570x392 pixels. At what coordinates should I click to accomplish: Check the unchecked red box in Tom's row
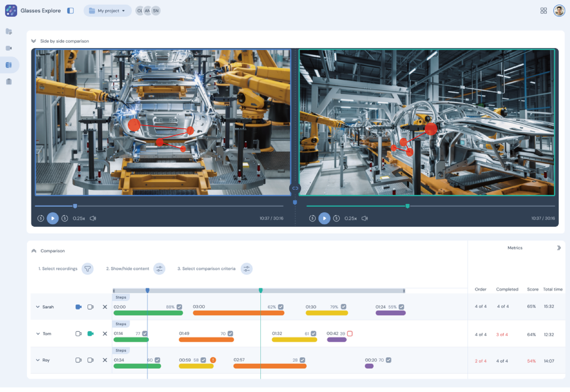350,334
